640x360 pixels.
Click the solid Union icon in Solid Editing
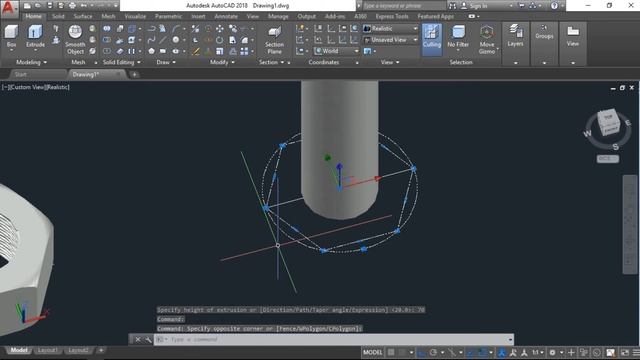(107, 29)
